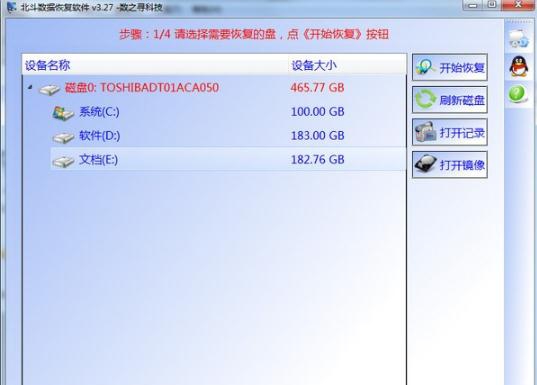537x385 pixels.
Task: Minimize the 北斗数据恢复软件 window
Action: tap(473, 5)
